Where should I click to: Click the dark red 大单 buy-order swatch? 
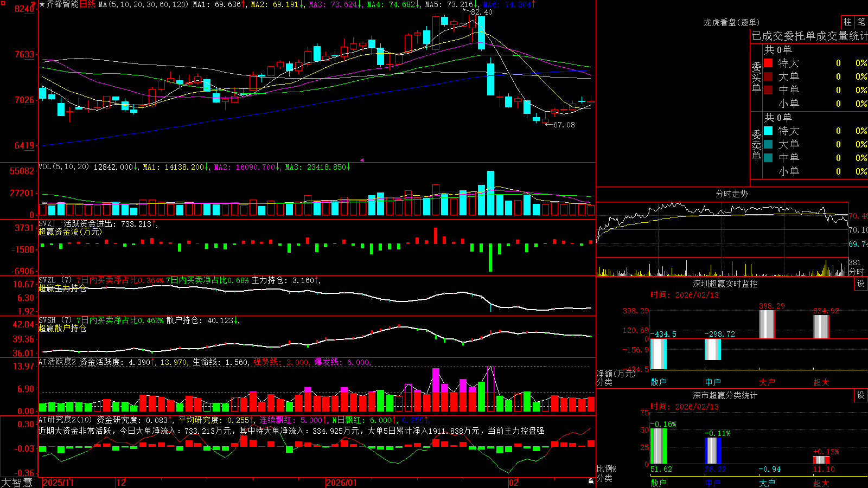768,76
